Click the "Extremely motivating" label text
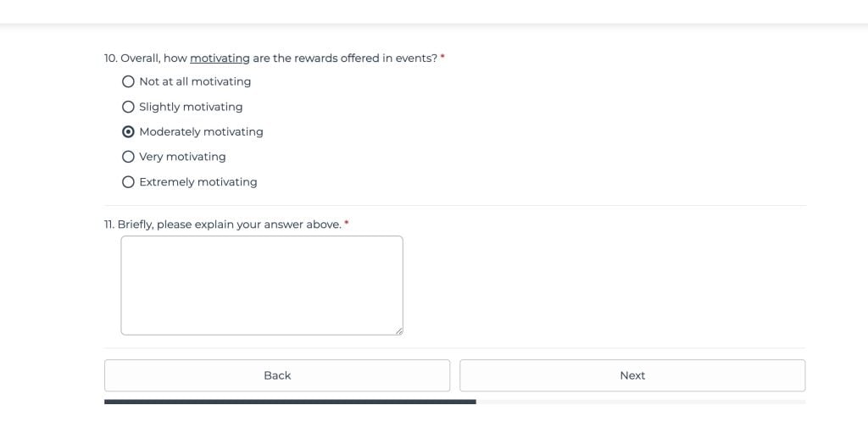The height and width of the screenshot is (433, 868). [x=198, y=181]
